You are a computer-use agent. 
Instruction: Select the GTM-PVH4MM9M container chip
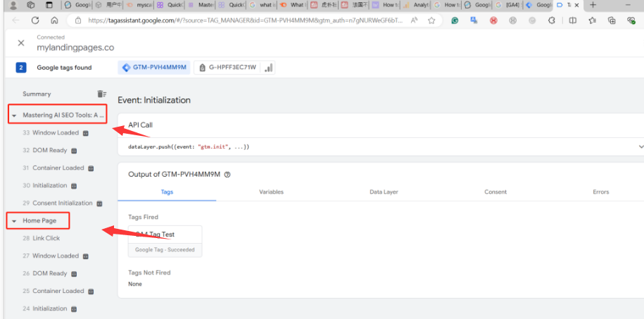[x=154, y=68]
